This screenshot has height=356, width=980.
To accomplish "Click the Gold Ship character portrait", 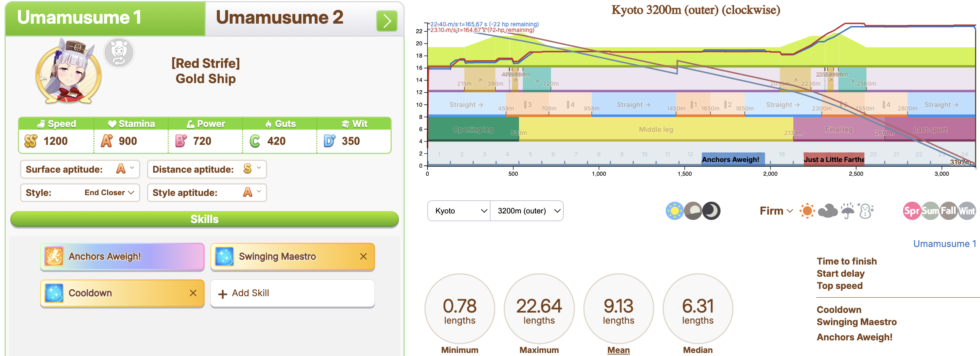I will click(x=69, y=71).
